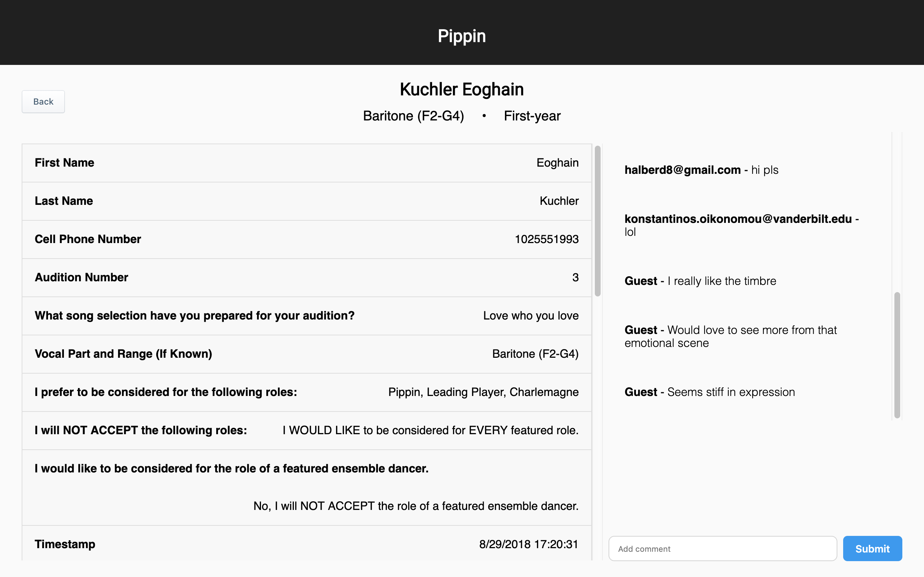Click the NOT ACCEPT roles row

pos(306,430)
